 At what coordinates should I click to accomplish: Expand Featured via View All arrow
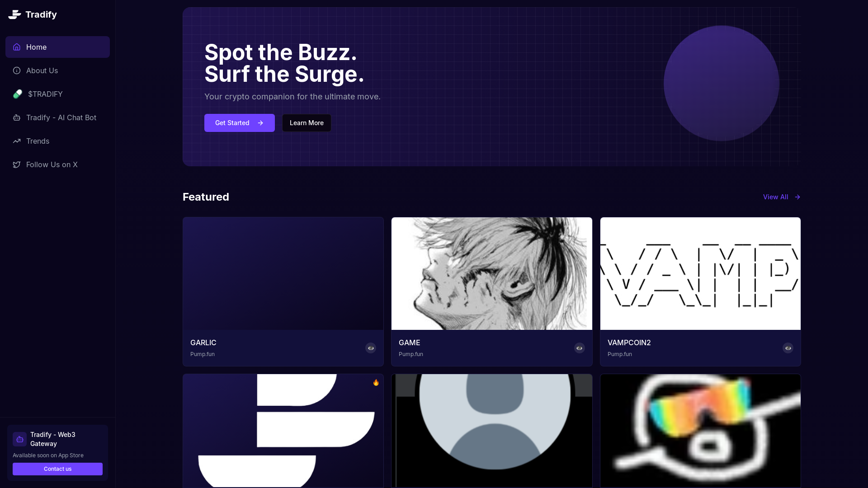[797, 197]
